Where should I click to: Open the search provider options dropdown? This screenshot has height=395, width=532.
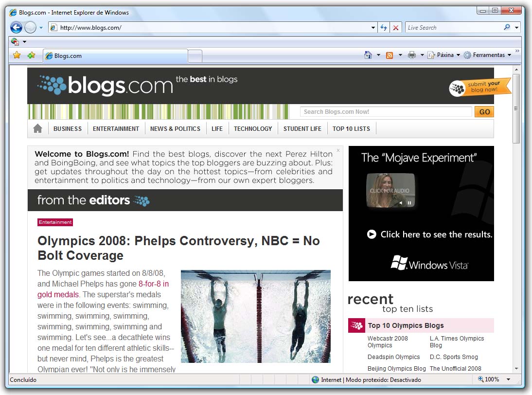(517, 28)
